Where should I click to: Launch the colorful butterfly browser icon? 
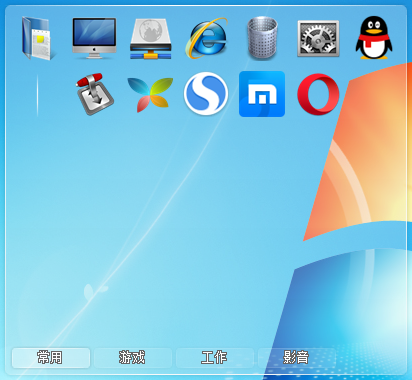(151, 94)
